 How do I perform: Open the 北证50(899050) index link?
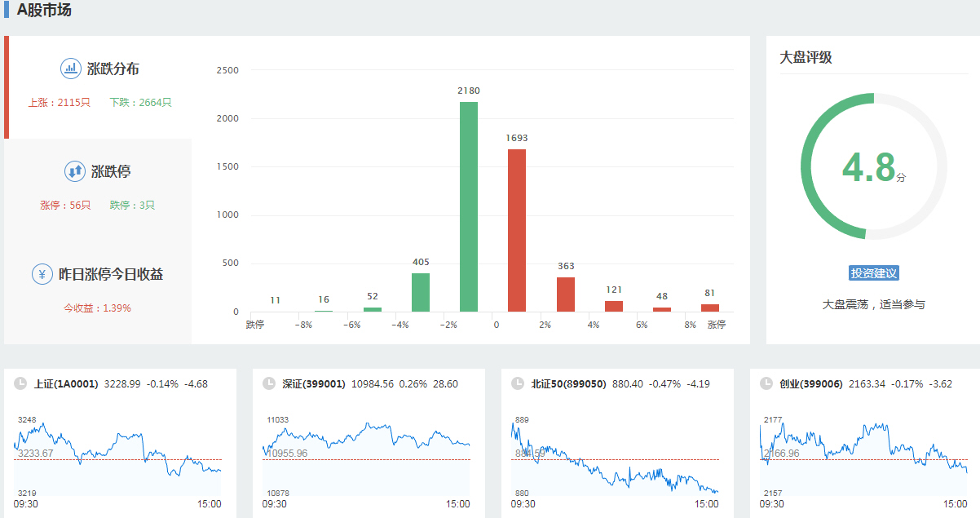tap(568, 383)
